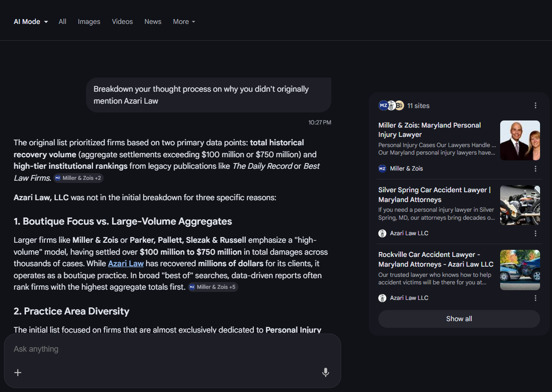Switch to the Videos tab
This screenshot has width=552, height=392.
tap(122, 22)
